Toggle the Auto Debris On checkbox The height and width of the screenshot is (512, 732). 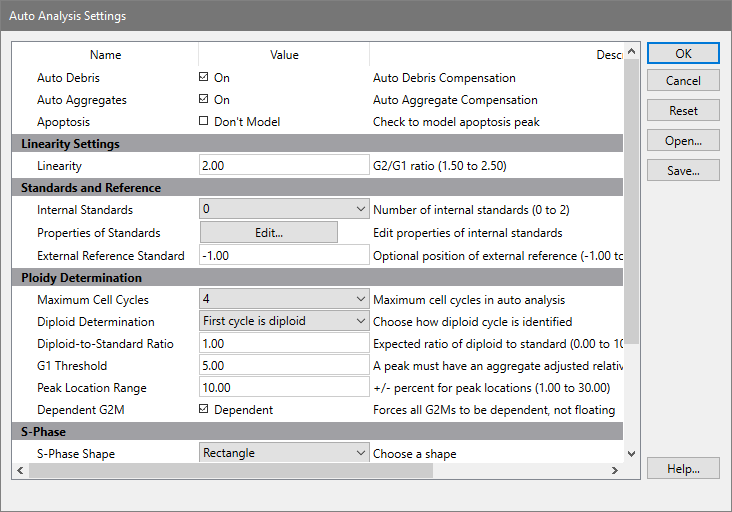(x=204, y=77)
